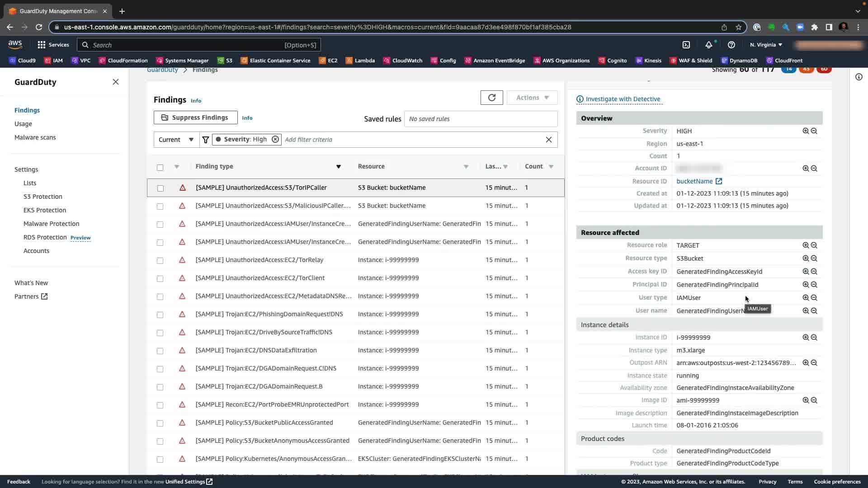Click the Suppress Findings button
868x488 pixels.
pos(195,117)
